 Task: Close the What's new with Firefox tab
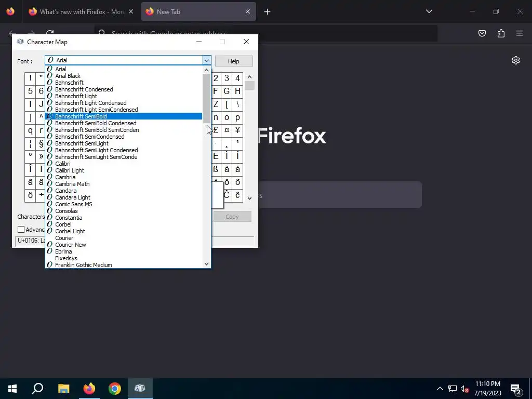pyautogui.click(x=131, y=11)
